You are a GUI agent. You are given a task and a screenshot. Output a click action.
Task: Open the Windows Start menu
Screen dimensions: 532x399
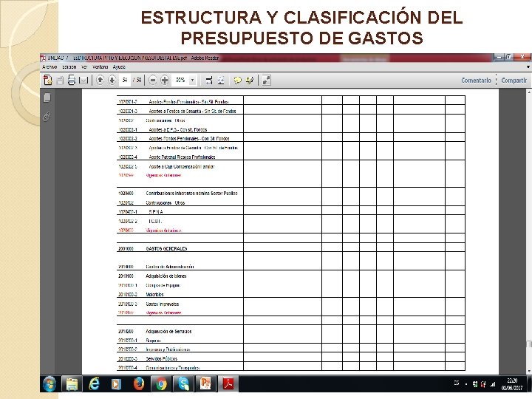tap(50, 384)
